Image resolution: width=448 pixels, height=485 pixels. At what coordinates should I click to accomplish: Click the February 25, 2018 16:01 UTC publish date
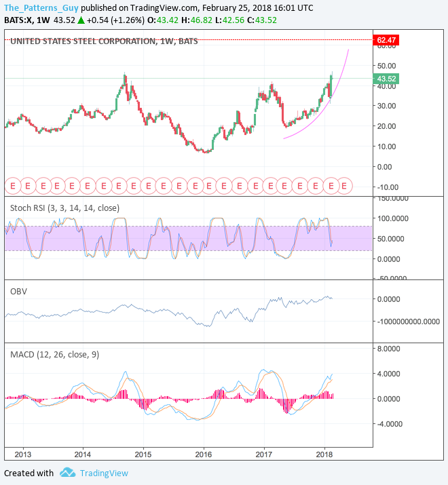click(x=257, y=7)
